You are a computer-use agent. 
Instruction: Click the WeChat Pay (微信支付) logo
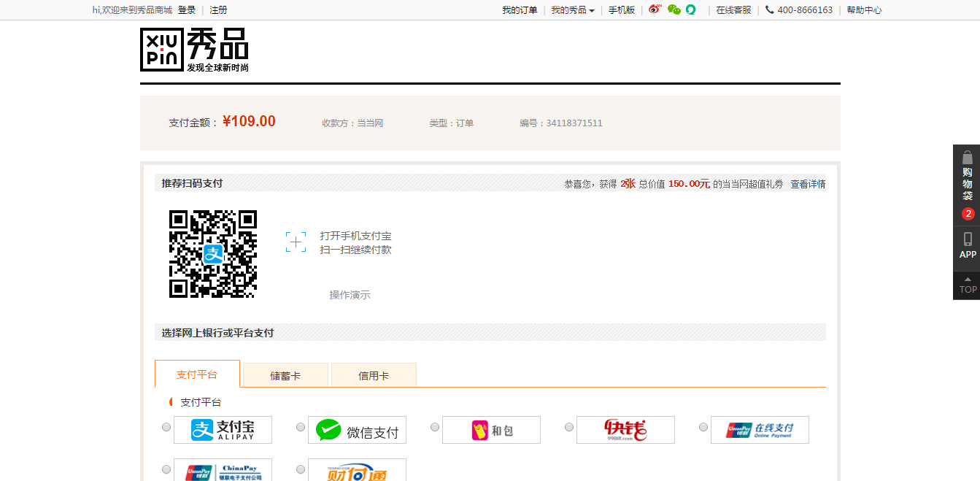(357, 430)
